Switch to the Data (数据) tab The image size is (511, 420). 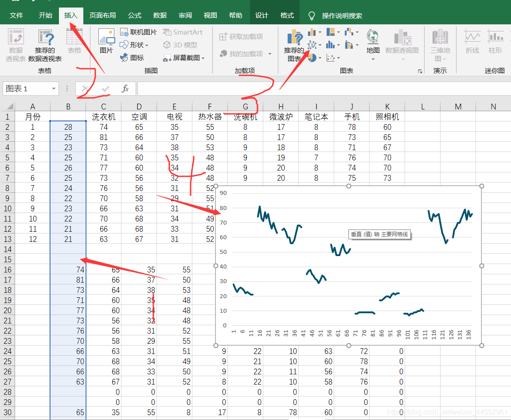(160, 16)
